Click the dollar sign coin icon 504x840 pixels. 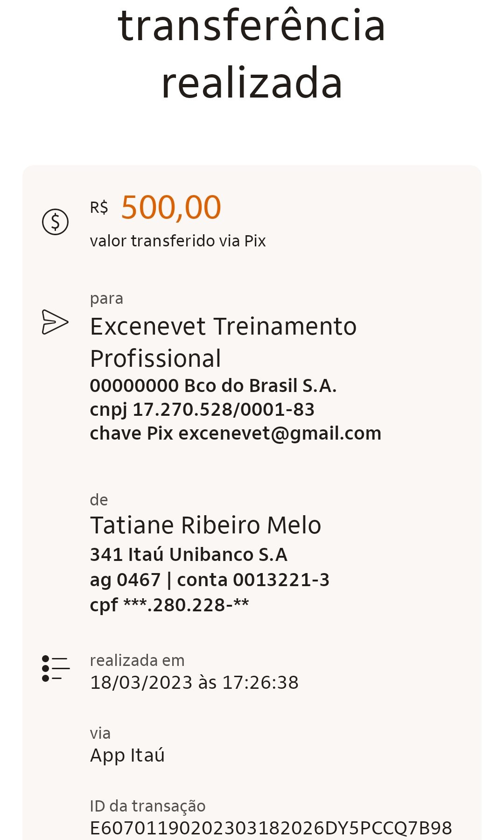[x=55, y=222]
